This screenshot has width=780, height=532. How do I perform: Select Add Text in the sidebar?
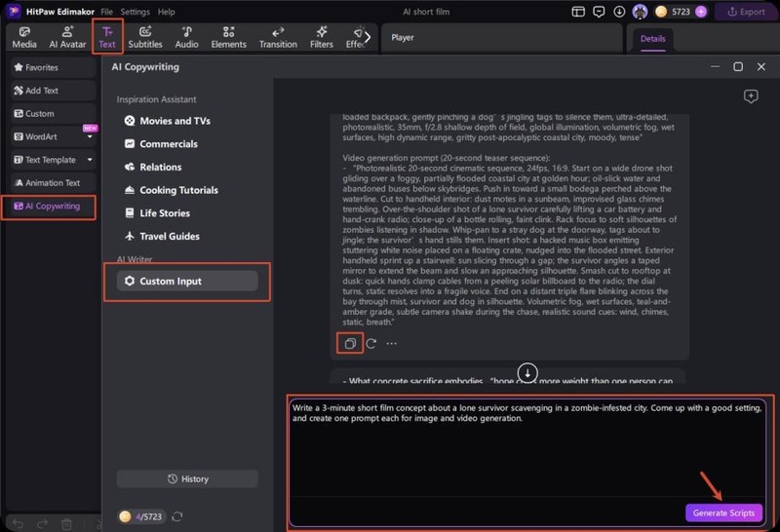click(53, 91)
